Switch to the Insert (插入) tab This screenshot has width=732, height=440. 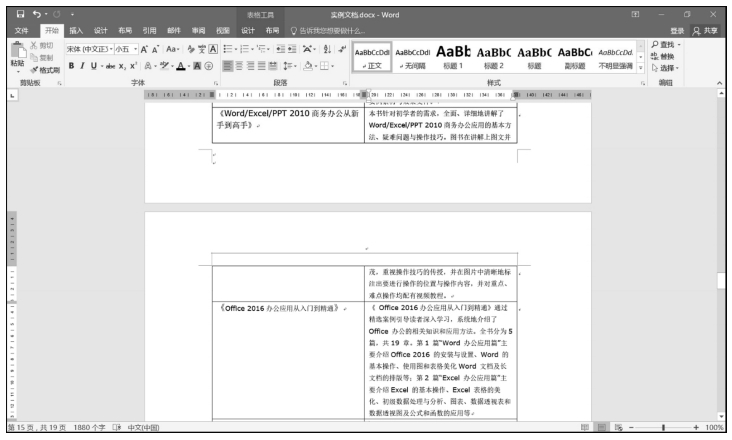point(76,31)
